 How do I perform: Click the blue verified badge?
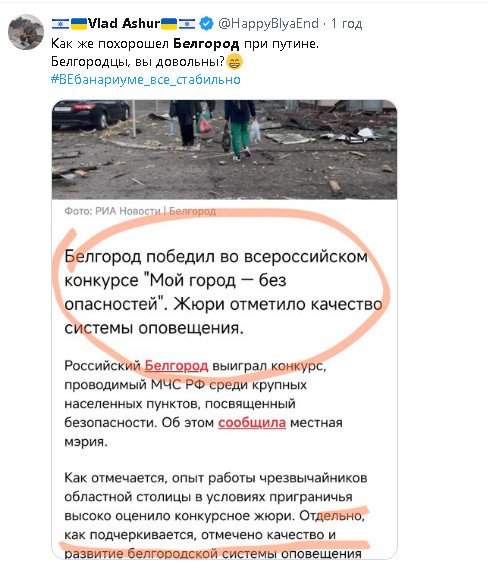(x=207, y=23)
